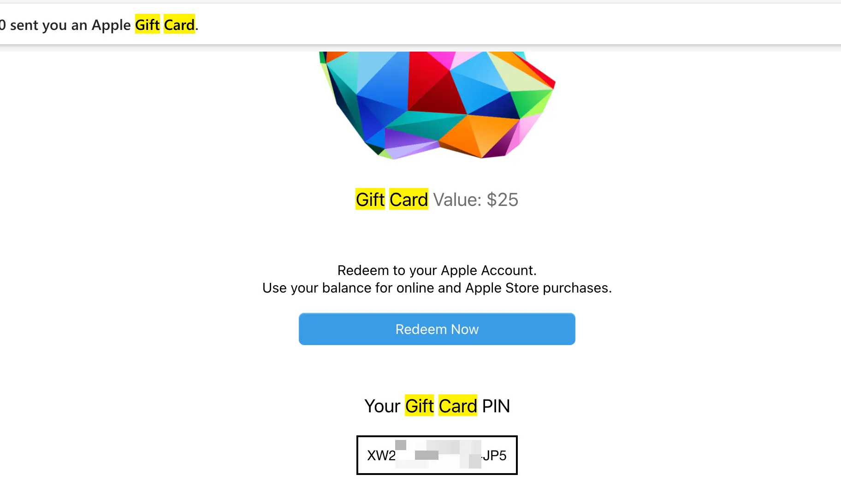Click the "sent you an Apple" header text
This screenshot has height=504, width=841.
(x=70, y=25)
